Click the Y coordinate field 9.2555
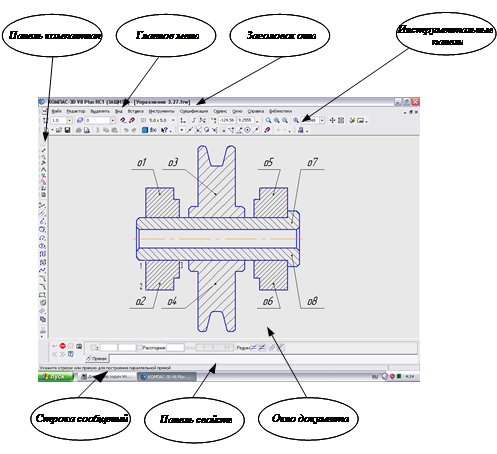This screenshot has height=454, width=497. click(x=245, y=120)
